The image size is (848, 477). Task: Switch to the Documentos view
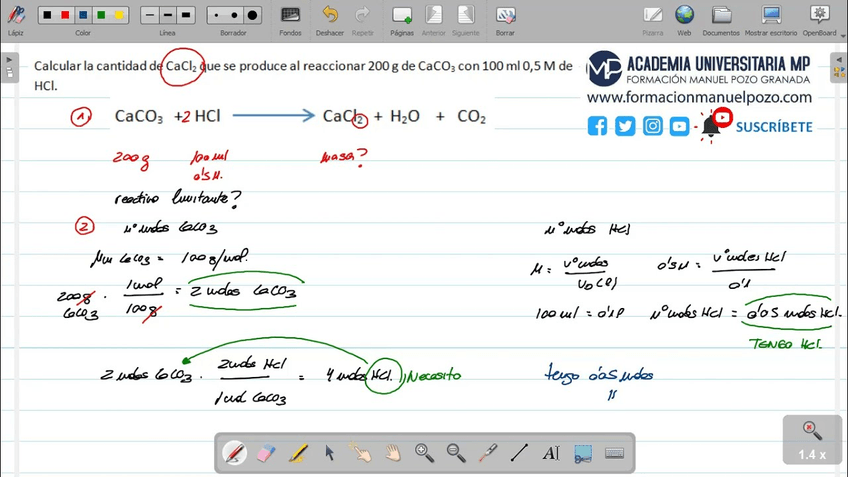point(720,18)
